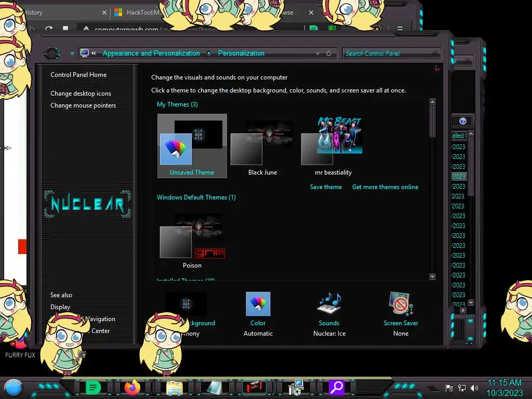Click the padlock icon in Firefox URL bar

pos(86,29)
